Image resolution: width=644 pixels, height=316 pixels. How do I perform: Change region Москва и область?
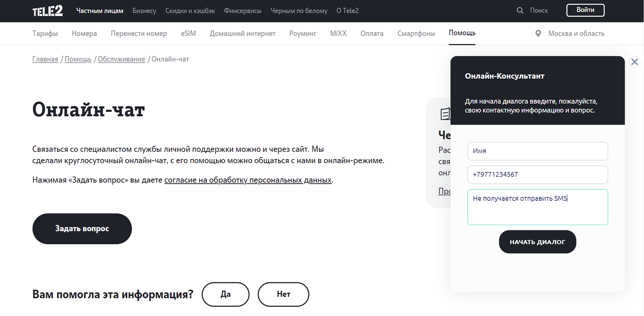(x=576, y=33)
